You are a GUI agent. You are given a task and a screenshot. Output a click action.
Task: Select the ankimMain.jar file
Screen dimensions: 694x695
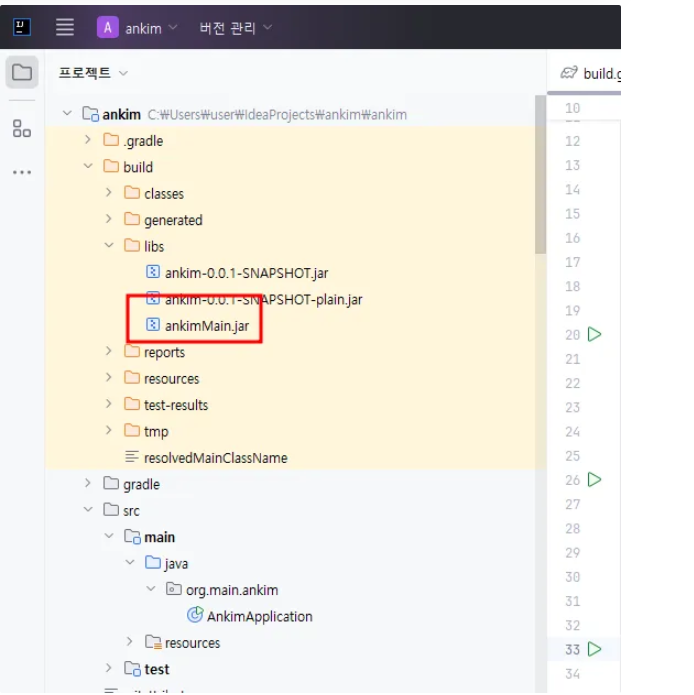[207, 326]
